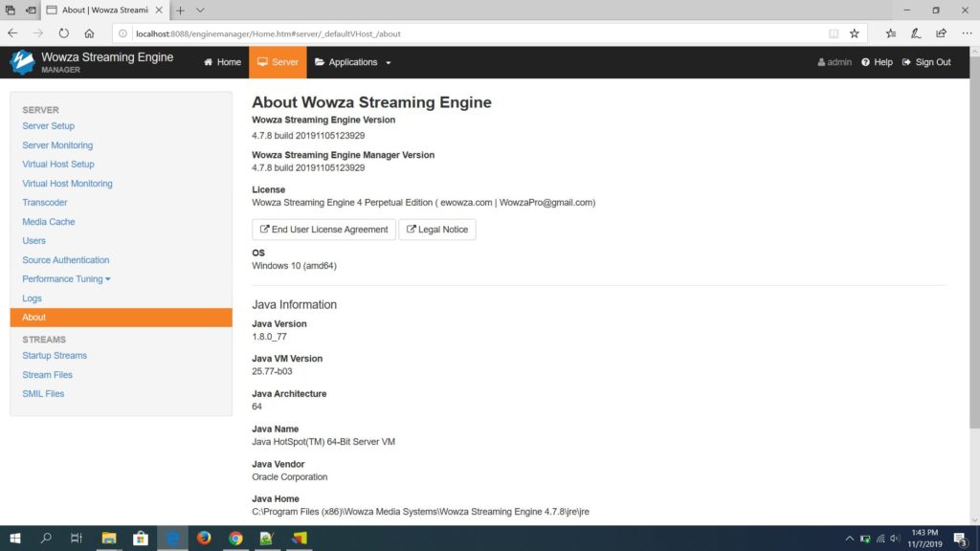Viewport: 980px width, 551px height.
Task: Open Startup Streams page
Action: pyautogui.click(x=55, y=356)
